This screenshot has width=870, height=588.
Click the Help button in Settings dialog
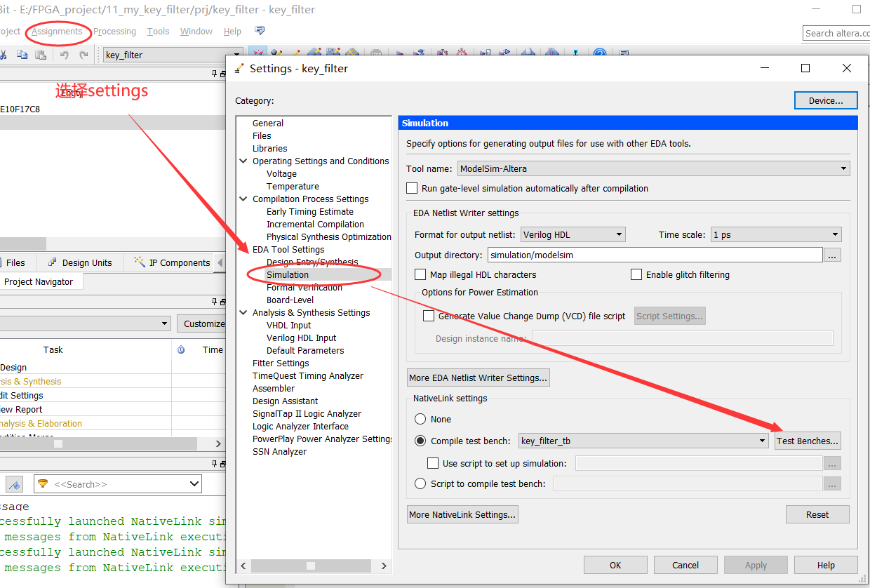[x=826, y=565]
